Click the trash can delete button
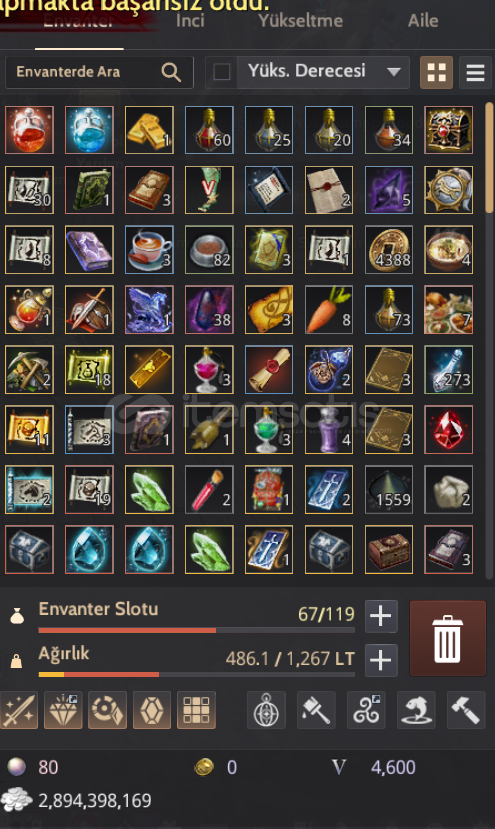Screen dimensions: 495x829 click(x=447, y=638)
